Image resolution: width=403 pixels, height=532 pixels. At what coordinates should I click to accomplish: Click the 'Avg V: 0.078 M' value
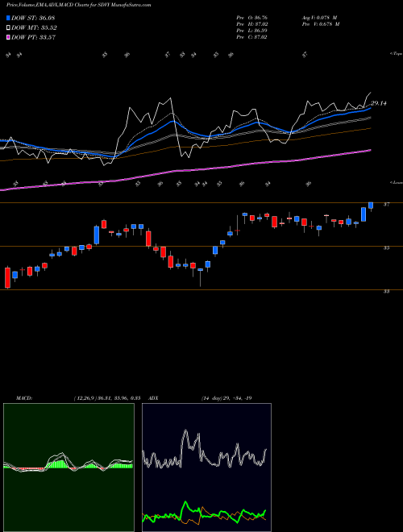[x=320, y=18]
